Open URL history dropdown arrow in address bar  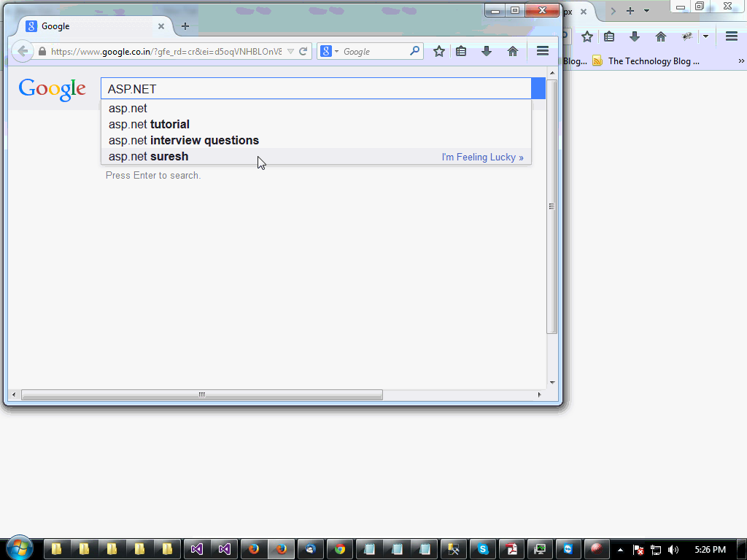coord(290,52)
